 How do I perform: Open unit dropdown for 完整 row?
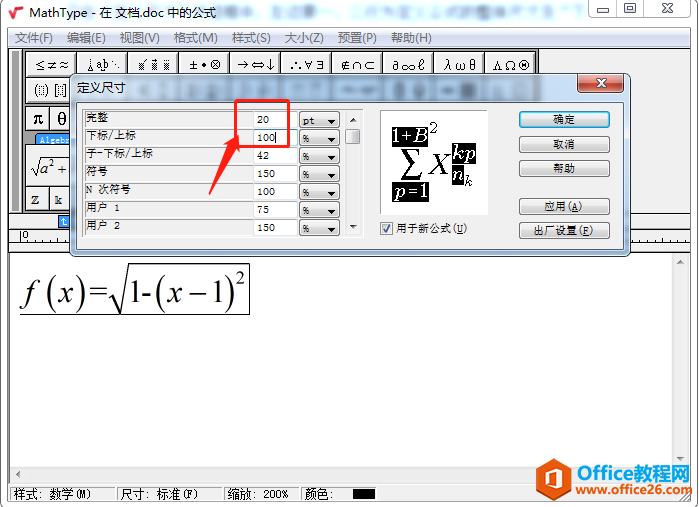319,120
